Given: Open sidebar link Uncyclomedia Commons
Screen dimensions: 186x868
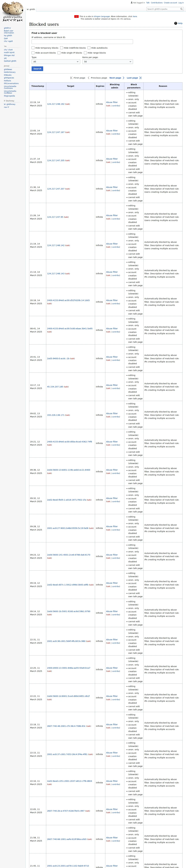Looking at the screenshot, I should (x=10, y=87).
